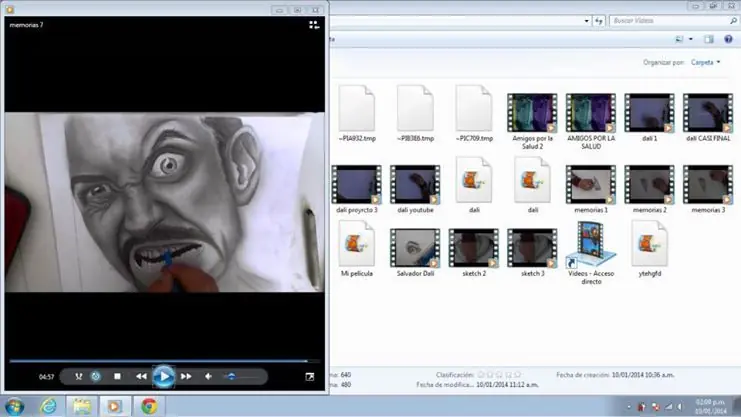Refresh the Explorer folder view
Screen dimensions: 741x417
point(599,21)
